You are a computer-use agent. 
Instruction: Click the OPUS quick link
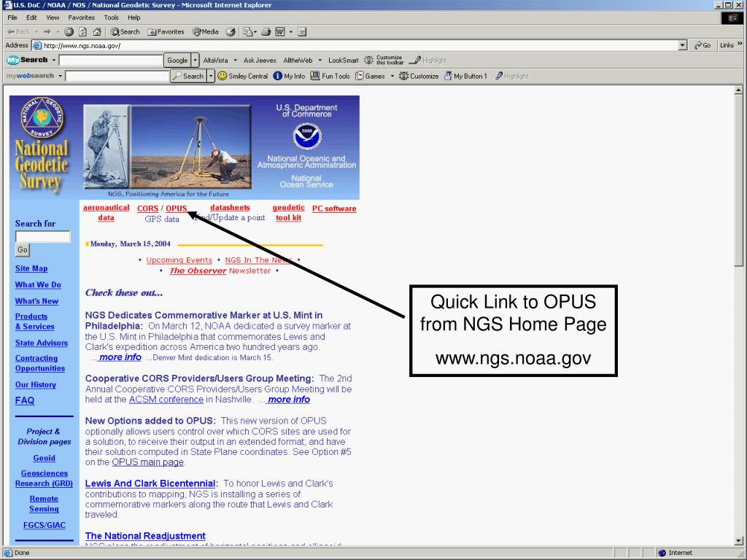[x=177, y=209]
